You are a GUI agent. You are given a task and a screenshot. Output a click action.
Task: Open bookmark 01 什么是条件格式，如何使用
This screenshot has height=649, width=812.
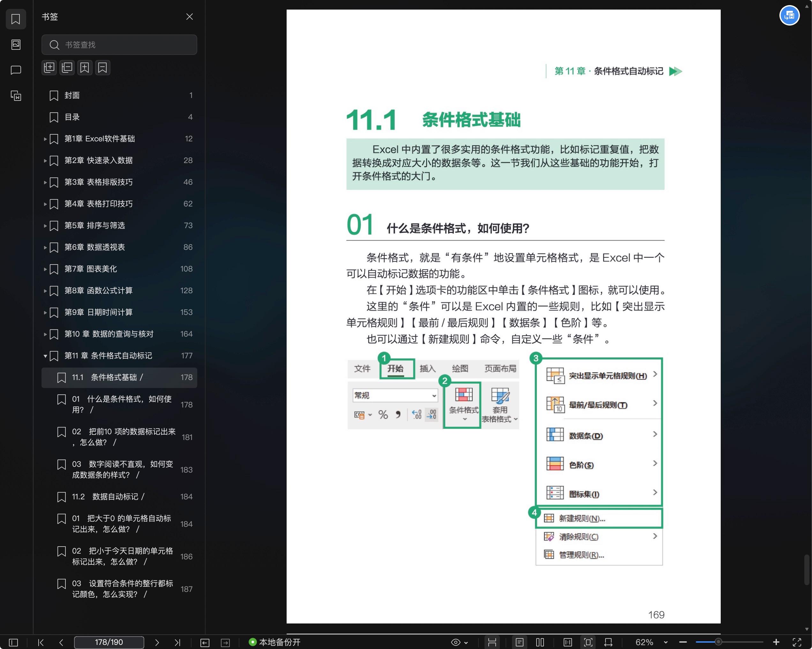[x=119, y=404]
